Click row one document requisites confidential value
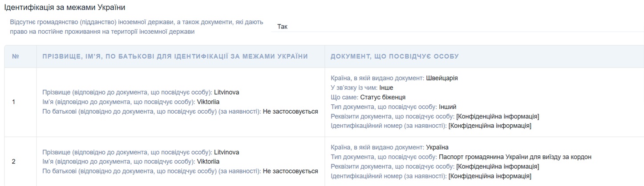This screenshot has width=644, height=186. (x=498, y=116)
